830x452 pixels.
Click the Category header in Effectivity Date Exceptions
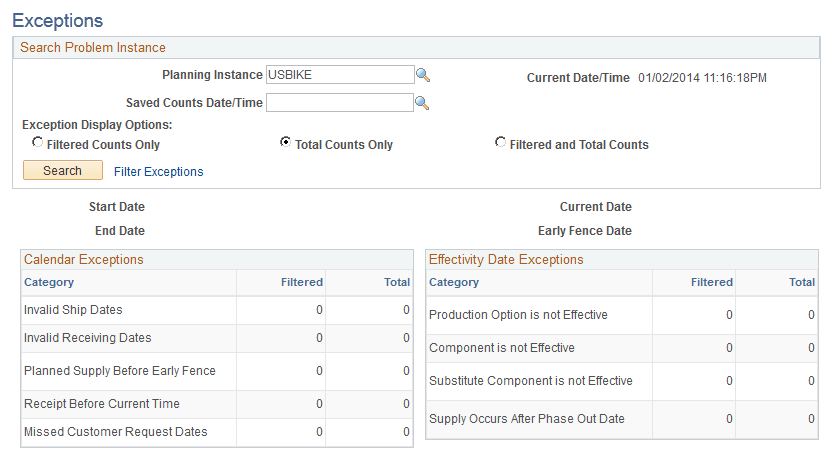[x=454, y=283]
